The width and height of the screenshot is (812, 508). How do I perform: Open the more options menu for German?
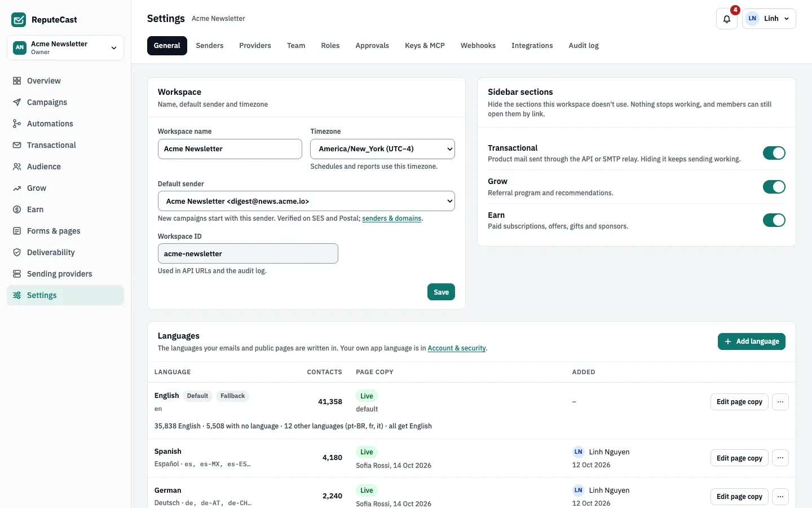[780, 497]
